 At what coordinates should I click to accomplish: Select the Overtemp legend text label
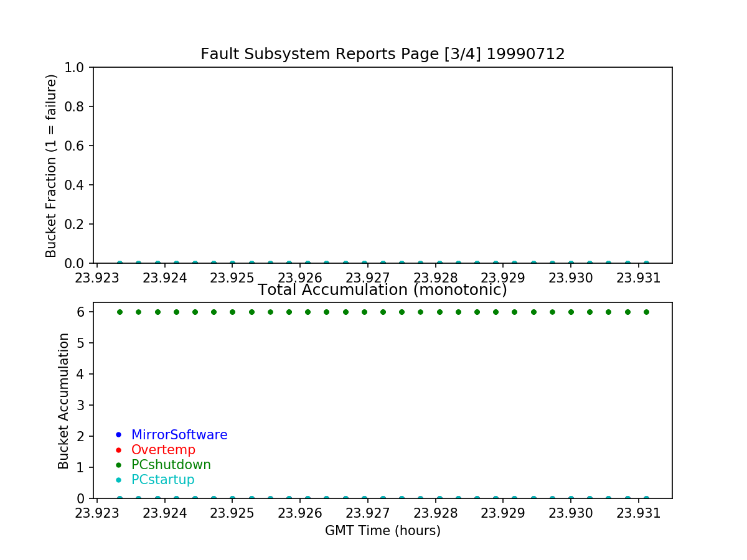tap(163, 450)
